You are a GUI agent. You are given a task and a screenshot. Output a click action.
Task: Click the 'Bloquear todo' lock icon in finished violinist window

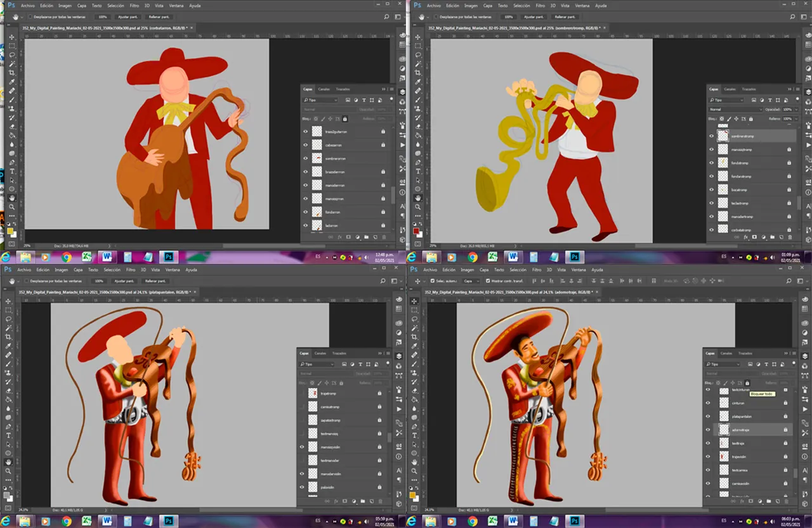[747, 383]
